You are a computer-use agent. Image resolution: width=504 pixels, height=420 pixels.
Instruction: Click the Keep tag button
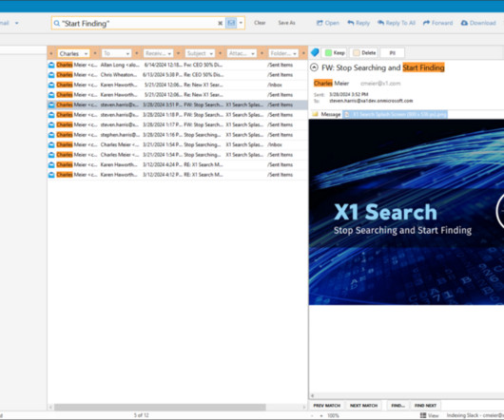[335, 52]
